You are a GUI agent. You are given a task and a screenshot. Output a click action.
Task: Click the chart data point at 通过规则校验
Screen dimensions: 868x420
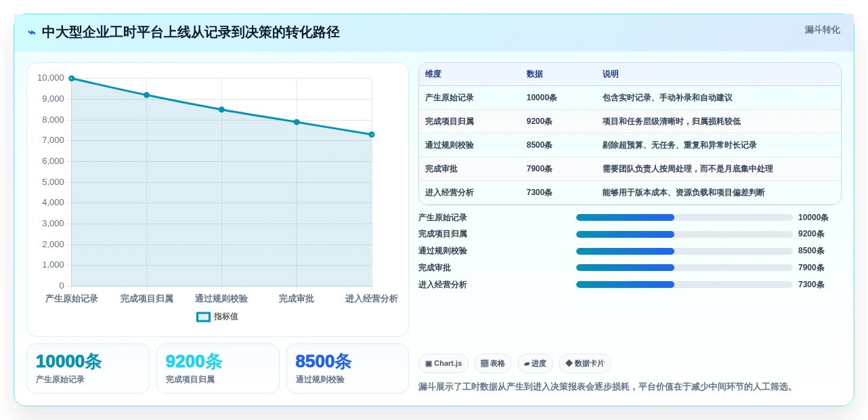[x=221, y=110]
